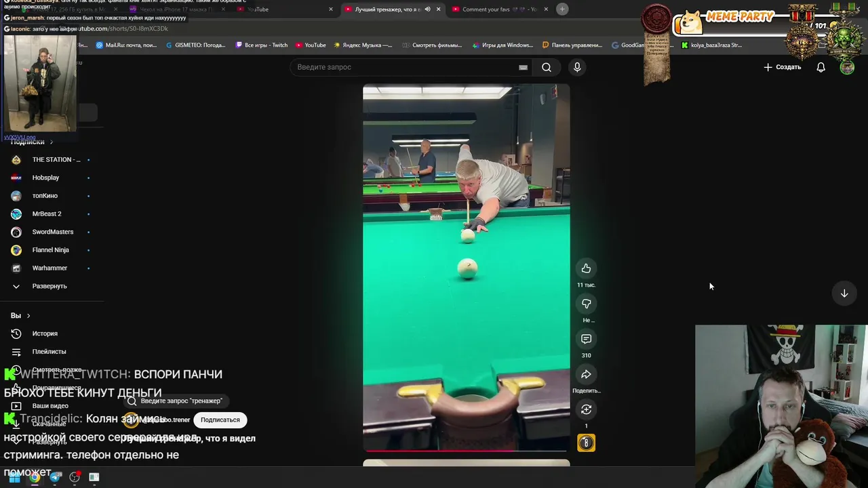This screenshot has width=868, height=488.
Task: Dislike the short with thumbs down icon
Action: 586,304
